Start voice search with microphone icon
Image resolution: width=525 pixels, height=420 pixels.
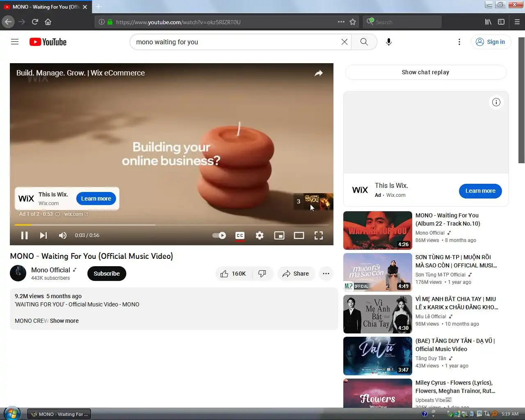(x=389, y=42)
